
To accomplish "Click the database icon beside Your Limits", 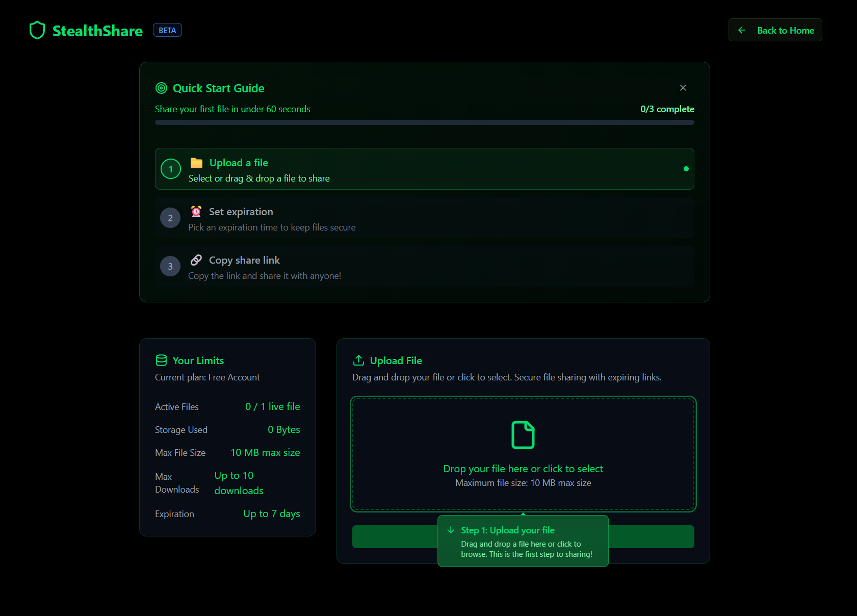I will point(161,360).
